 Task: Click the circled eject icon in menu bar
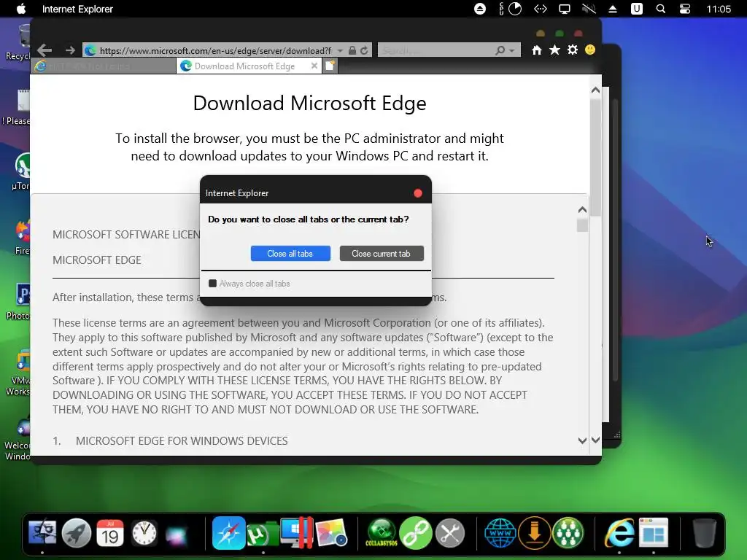tap(480, 9)
